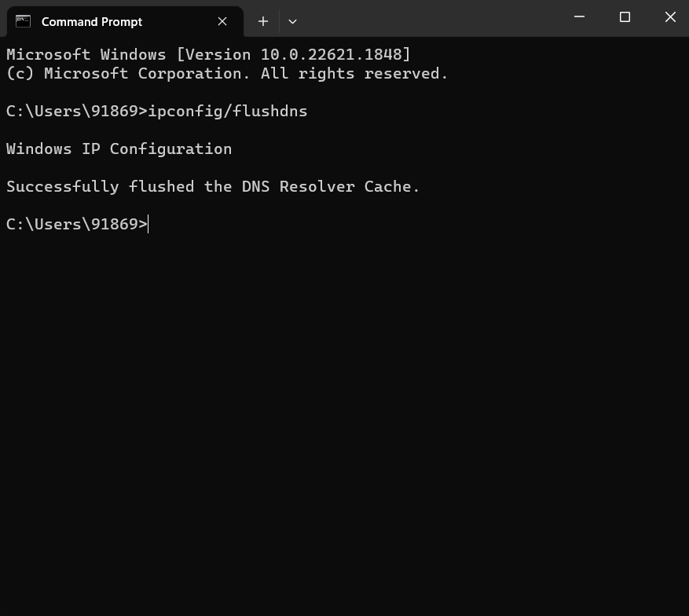
Task: Switch to the Command Prompt tab
Action: click(110, 21)
